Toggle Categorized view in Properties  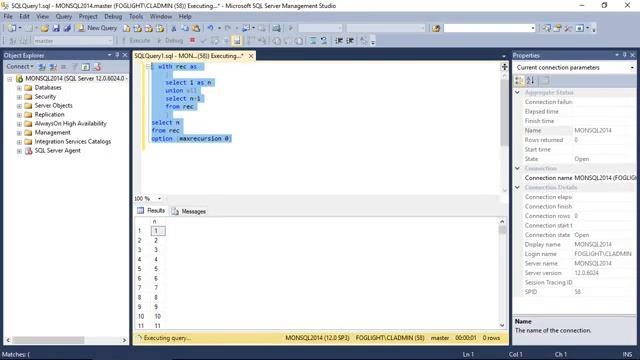pos(519,80)
